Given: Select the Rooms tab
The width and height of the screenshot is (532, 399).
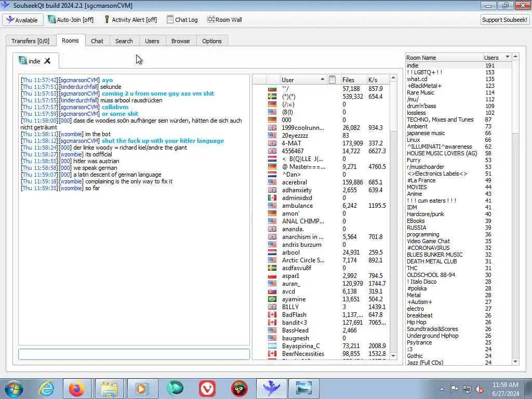Looking at the screenshot, I should click(70, 41).
